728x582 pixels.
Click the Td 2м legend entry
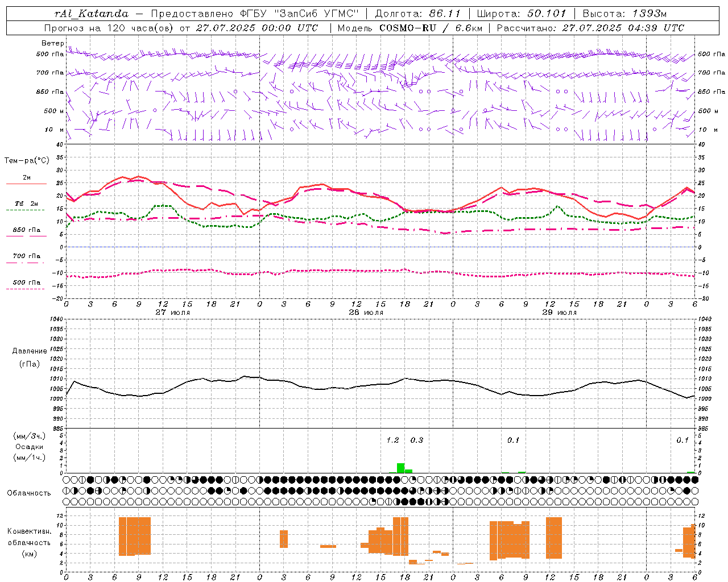coord(27,203)
